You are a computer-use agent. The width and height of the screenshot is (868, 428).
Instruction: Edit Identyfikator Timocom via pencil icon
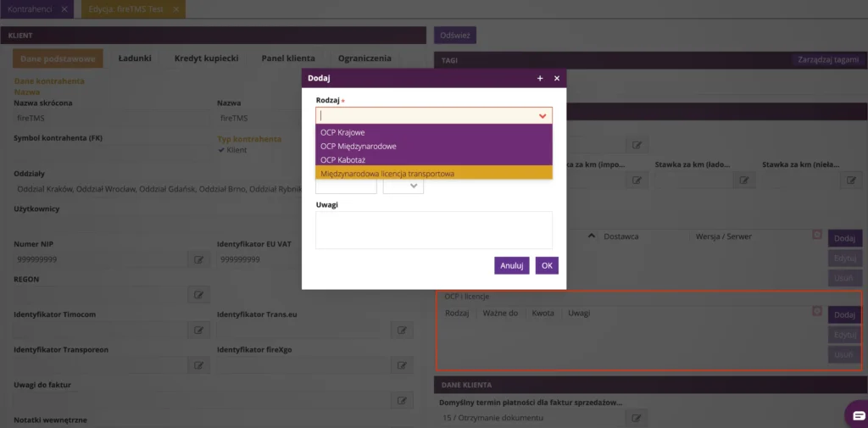click(x=198, y=330)
